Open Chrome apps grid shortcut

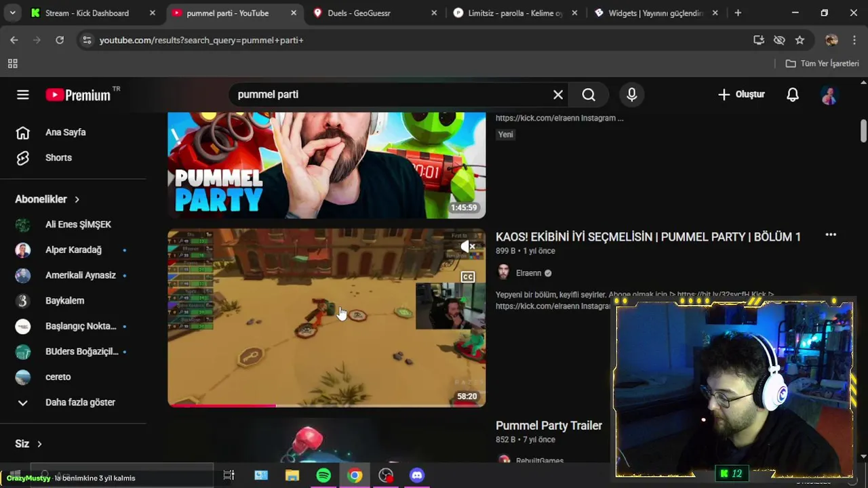tap(12, 64)
